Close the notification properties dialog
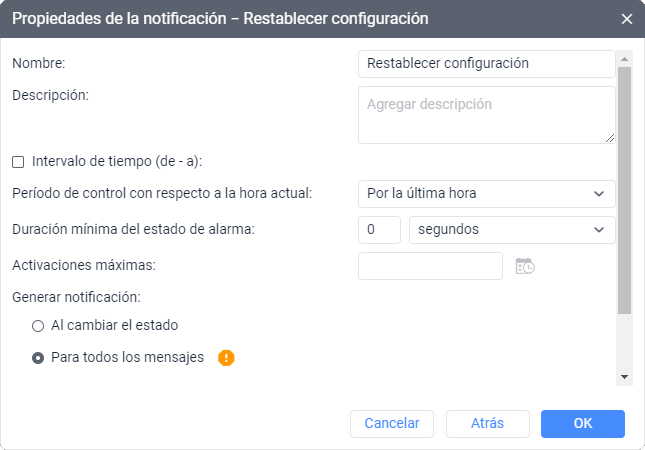645x450 pixels. [x=626, y=19]
